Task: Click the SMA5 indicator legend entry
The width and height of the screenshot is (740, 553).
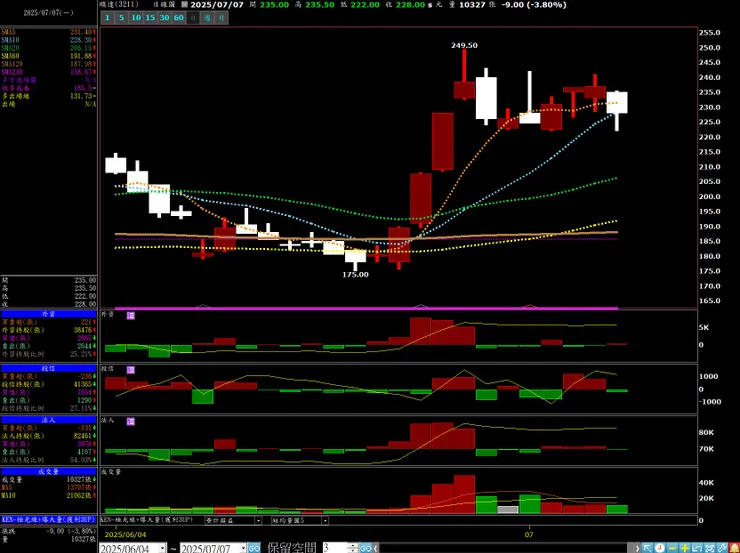Action: (x=49, y=32)
